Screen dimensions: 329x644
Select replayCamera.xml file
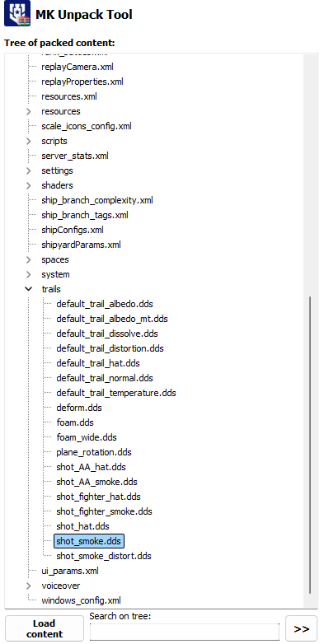coord(78,67)
